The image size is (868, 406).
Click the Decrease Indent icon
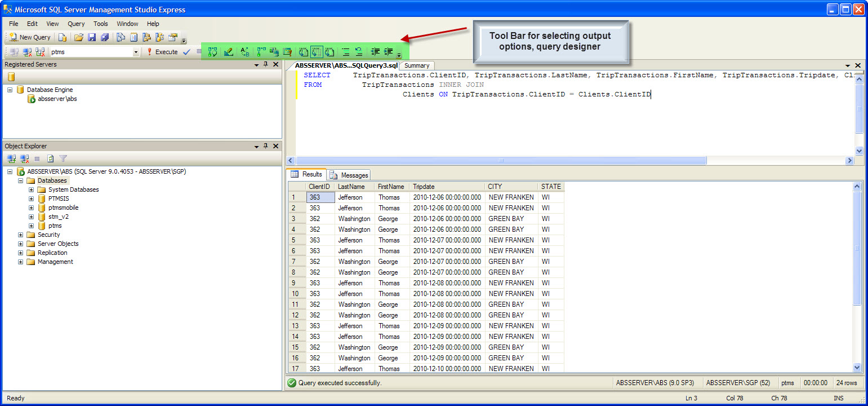(x=375, y=52)
